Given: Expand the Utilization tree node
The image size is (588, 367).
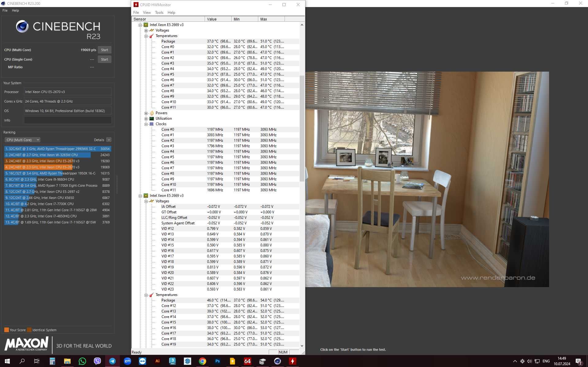Looking at the screenshot, I should tap(146, 119).
